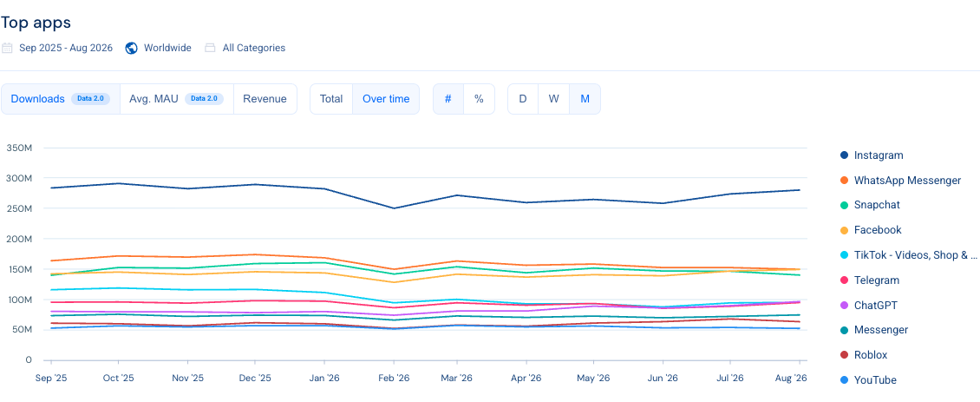Click the 150M y-axis label
980x402 pixels.
point(19,269)
